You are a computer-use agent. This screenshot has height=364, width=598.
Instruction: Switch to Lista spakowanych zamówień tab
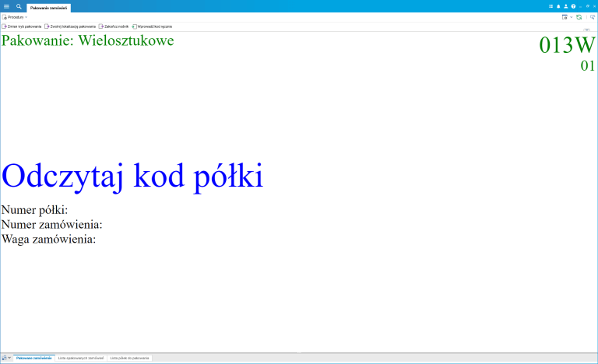[x=81, y=358]
